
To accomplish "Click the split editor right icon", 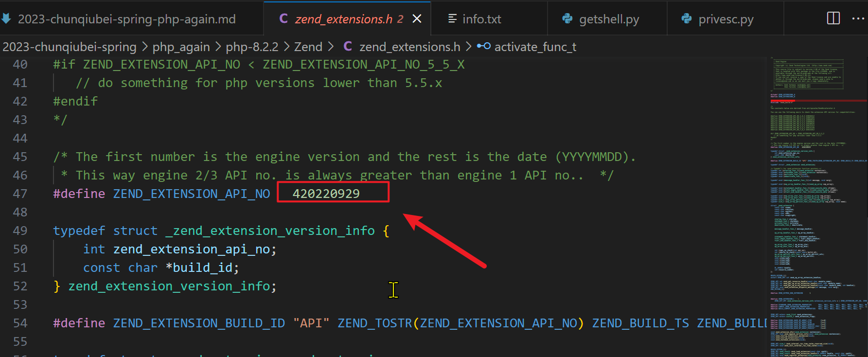I will tap(833, 18).
